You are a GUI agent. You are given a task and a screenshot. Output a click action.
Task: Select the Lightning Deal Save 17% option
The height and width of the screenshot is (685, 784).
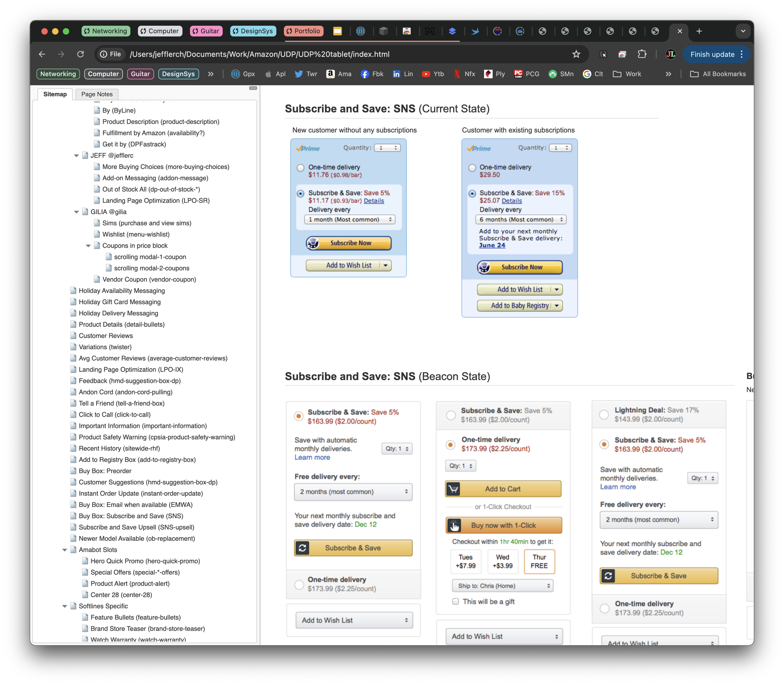click(x=604, y=414)
